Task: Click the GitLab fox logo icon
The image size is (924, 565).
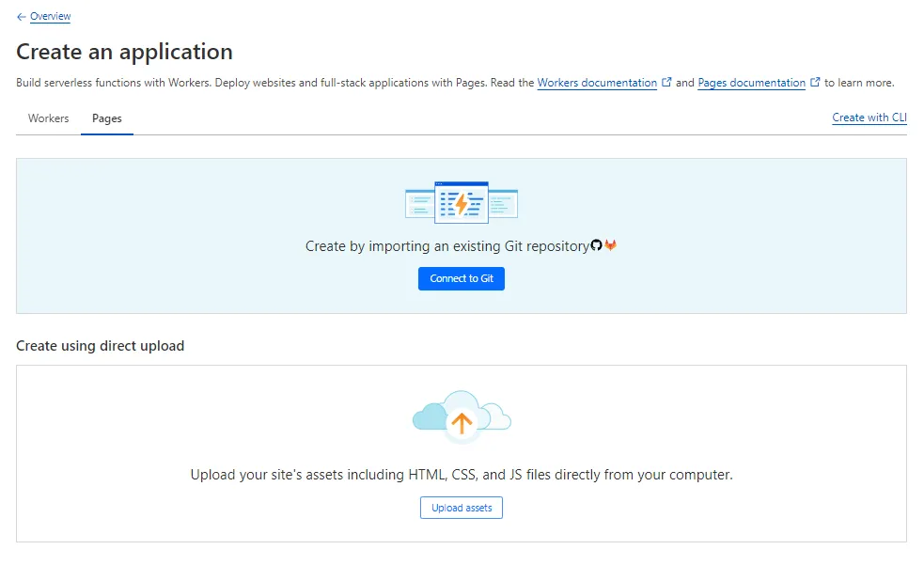Action: (x=610, y=245)
